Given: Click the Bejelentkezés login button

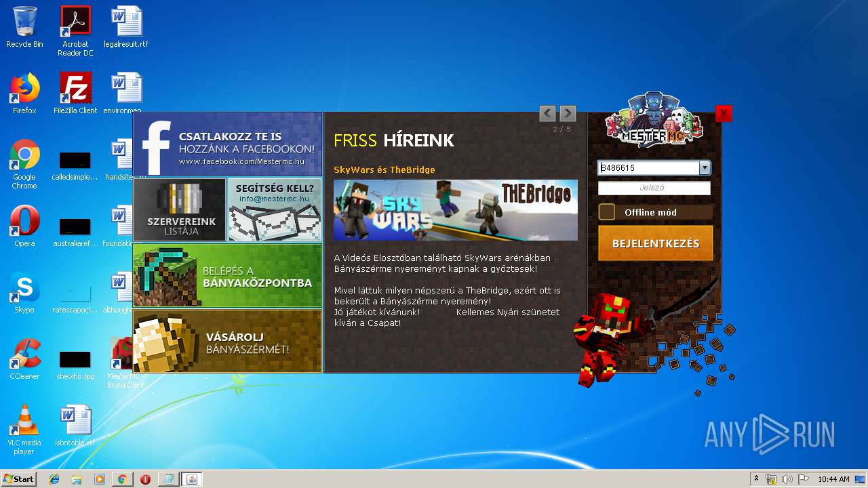Looking at the screenshot, I should 656,243.
